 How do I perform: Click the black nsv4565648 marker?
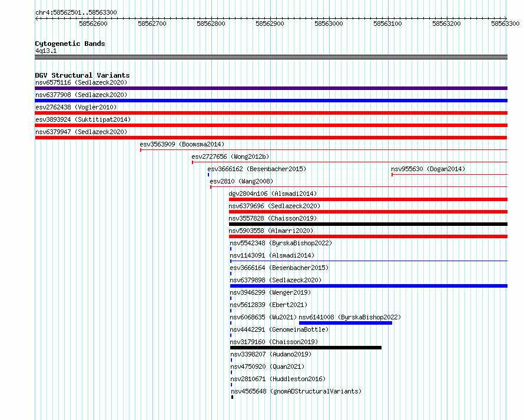click(232, 397)
